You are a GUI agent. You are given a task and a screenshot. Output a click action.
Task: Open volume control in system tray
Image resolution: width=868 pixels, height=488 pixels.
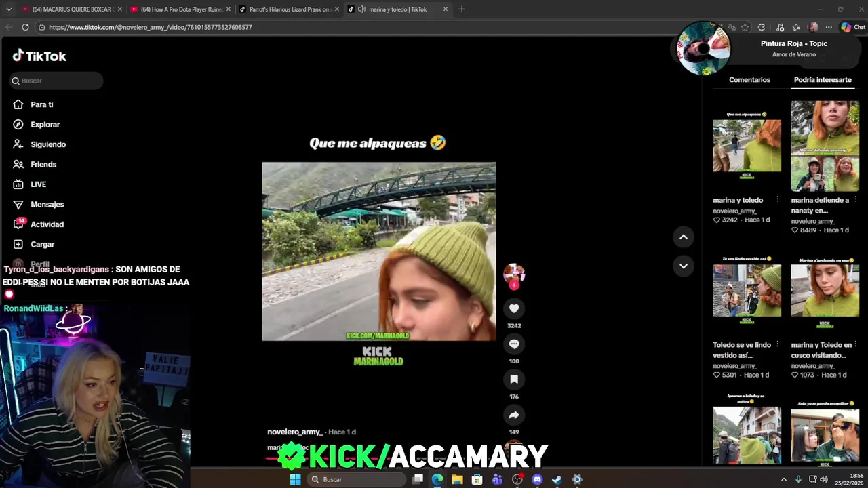824,479
